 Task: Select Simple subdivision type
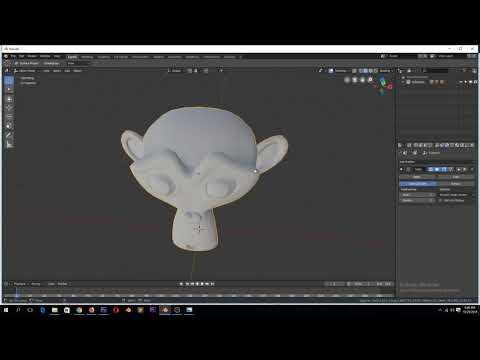pos(456,184)
